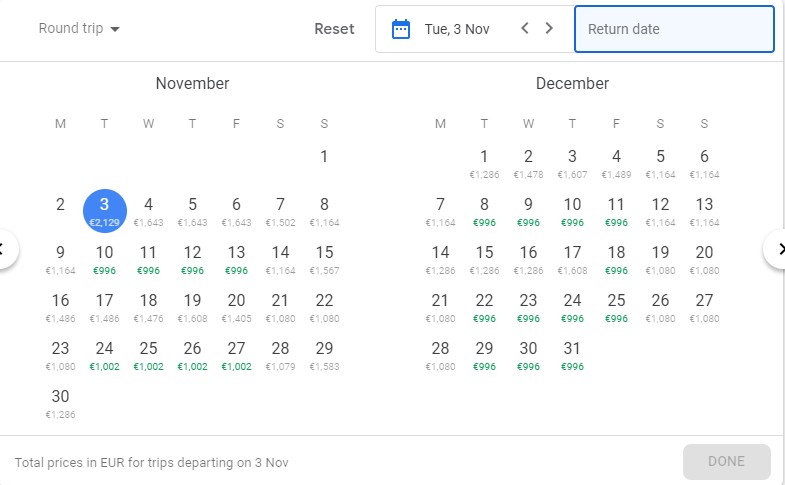
Task: Choose November 15 priced €1,567
Action: 324,258
